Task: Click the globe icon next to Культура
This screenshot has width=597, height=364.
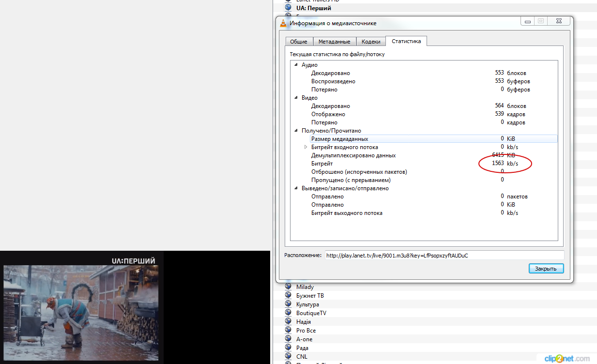Action: click(288, 304)
